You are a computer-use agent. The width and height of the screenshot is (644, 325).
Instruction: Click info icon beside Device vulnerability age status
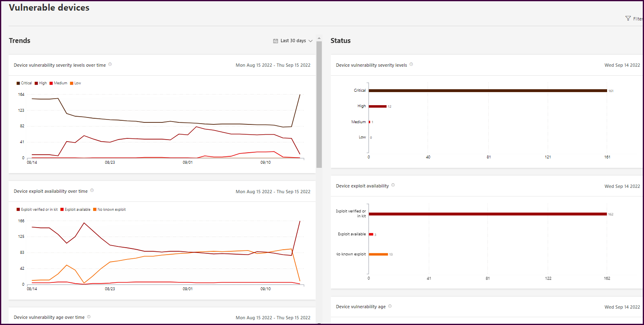[x=390, y=306]
